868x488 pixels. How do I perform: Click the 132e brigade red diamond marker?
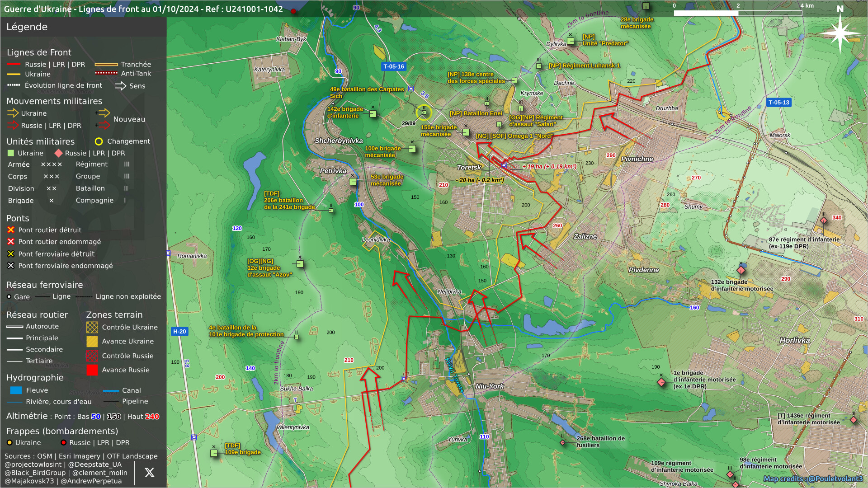point(741,270)
